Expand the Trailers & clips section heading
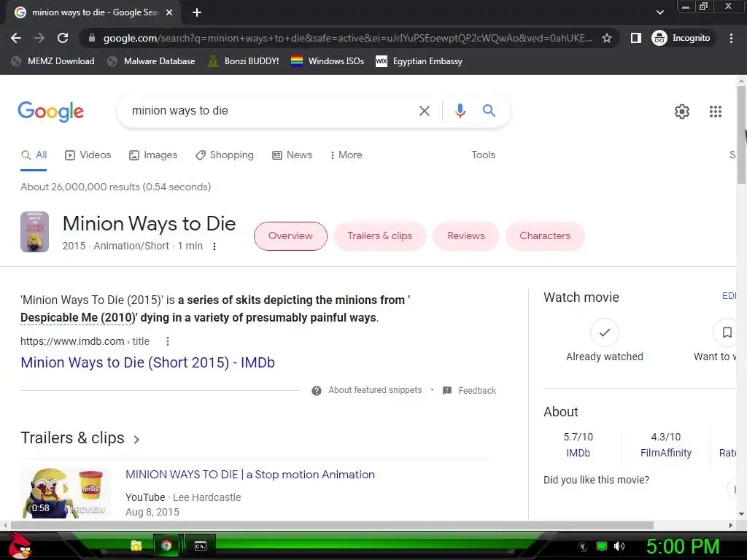Image resolution: width=747 pixels, height=560 pixels. pyautogui.click(x=80, y=438)
